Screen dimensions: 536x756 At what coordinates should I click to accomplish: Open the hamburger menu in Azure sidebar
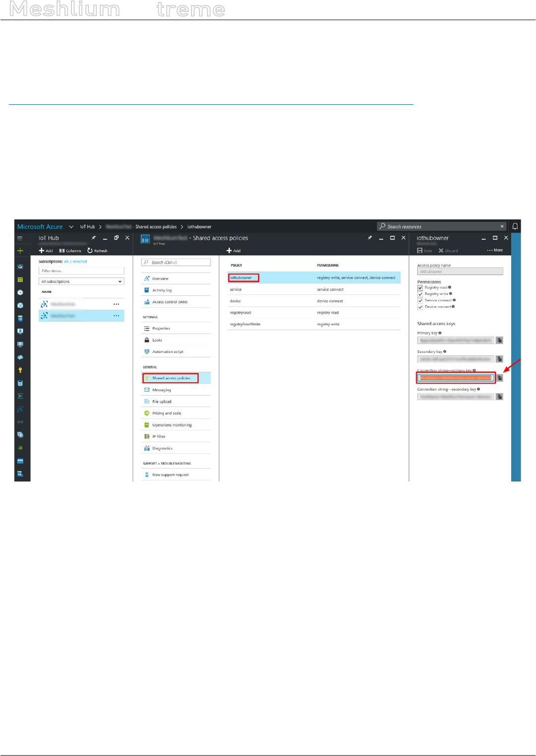pyautogui.click(x=20, y=238)
